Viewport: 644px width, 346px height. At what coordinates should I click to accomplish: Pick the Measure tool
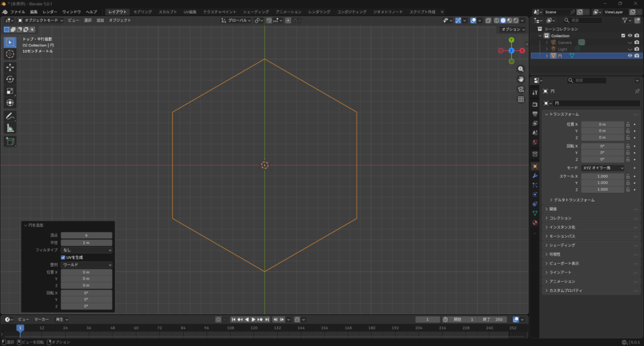click(10, 128)
